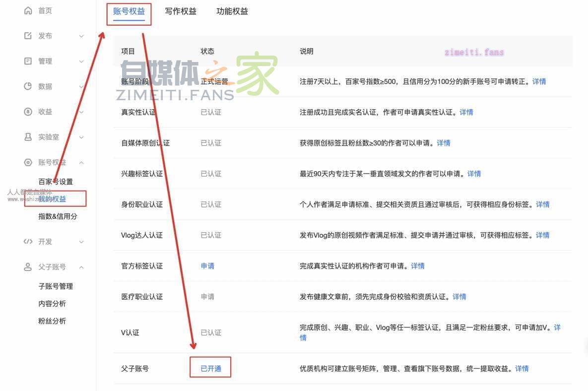Click the 管理 management icon
Screen dimensions: 588x391
pyautogui.click(x=28, y=61)
